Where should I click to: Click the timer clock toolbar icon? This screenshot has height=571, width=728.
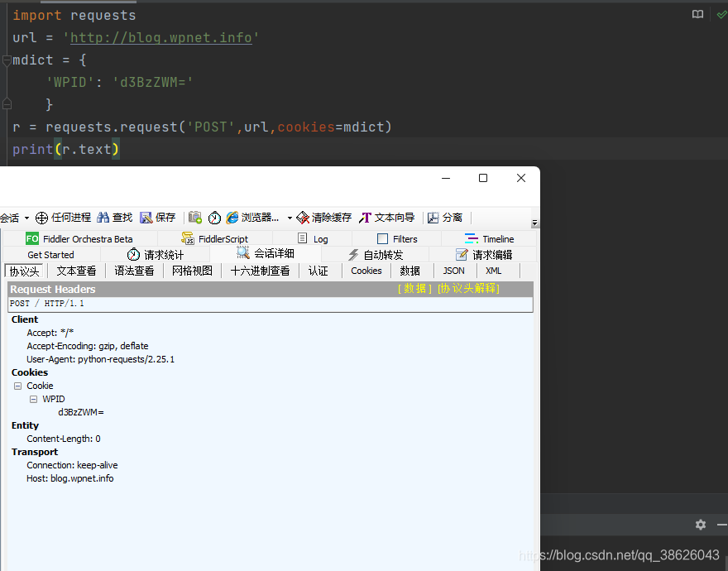(x=214, y=218)
